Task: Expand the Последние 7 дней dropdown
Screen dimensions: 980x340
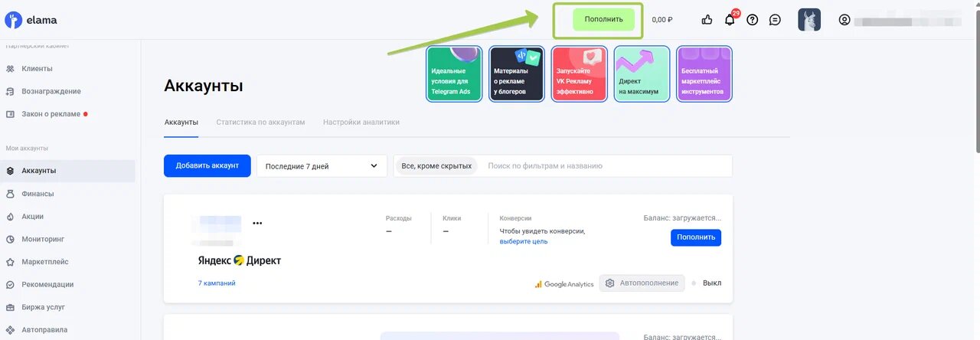Action: pyautogui.click(x=322, y=166)
